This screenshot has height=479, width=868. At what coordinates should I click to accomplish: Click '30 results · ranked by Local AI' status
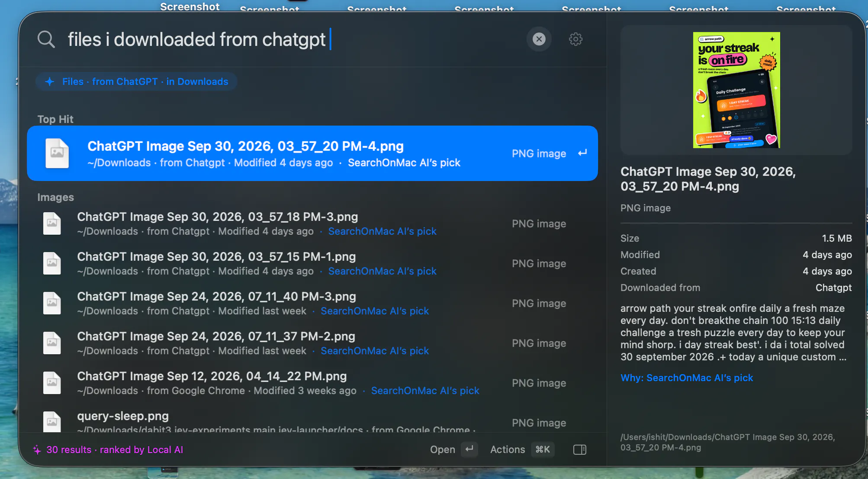point(115,450)
